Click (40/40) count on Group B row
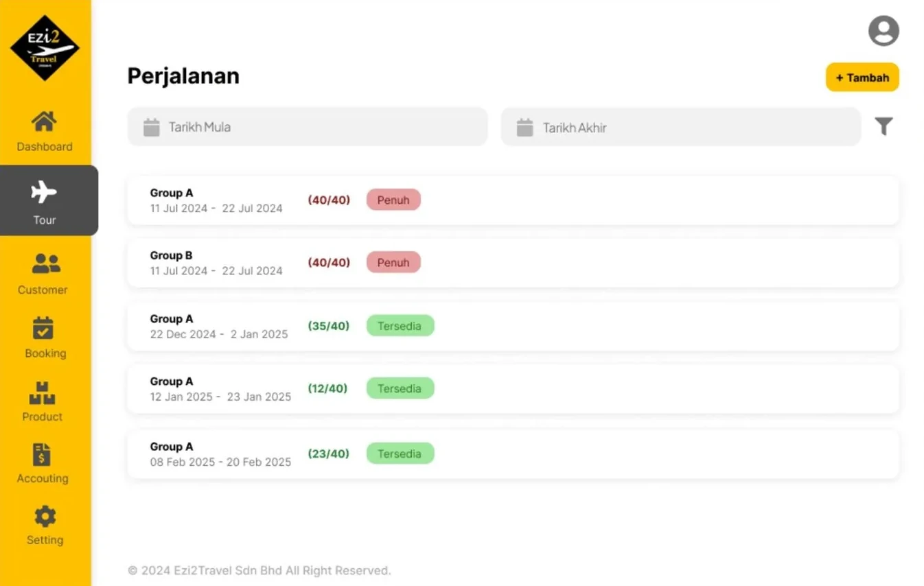This screenshot has height=586, width=924. point(329,262)
